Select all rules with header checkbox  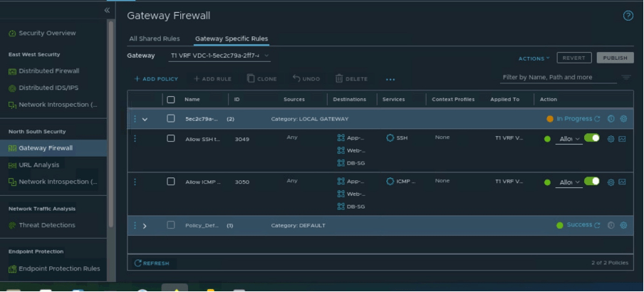tap(170, 100)
